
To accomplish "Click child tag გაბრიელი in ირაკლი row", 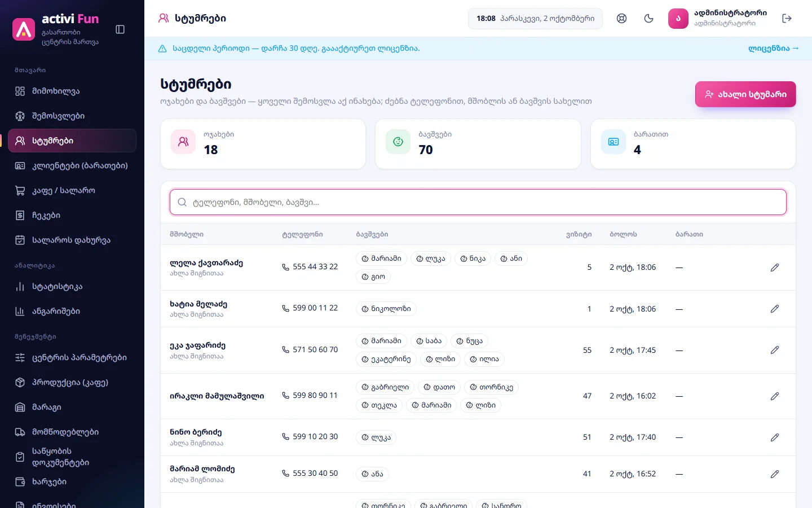I will (x=385, y=387).
